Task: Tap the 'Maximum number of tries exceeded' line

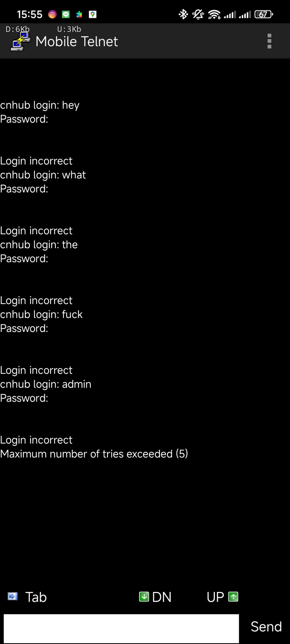Action: [94, 454]
